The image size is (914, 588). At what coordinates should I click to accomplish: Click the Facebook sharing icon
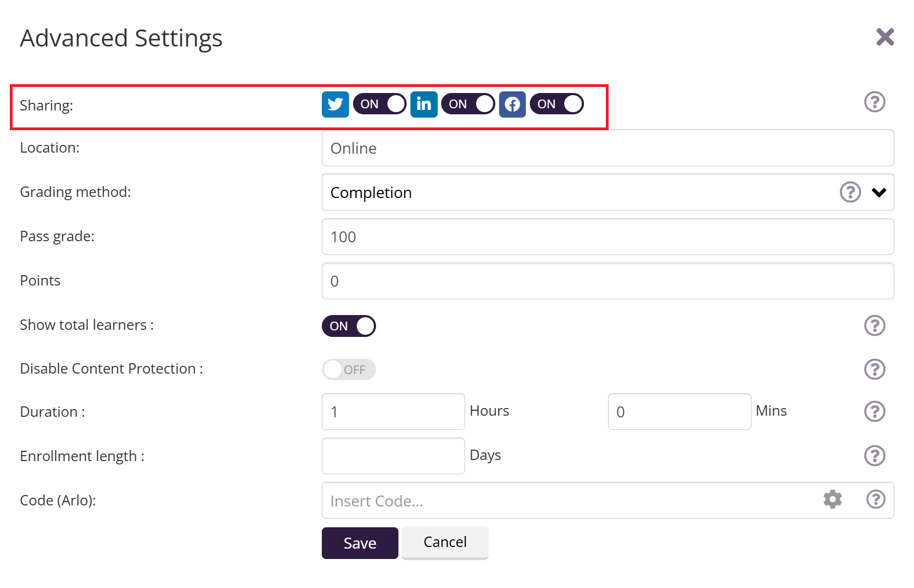point(512,104)
